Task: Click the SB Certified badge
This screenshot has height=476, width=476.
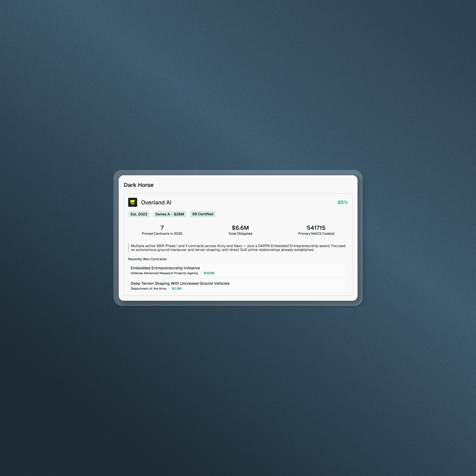Action: 203,214
